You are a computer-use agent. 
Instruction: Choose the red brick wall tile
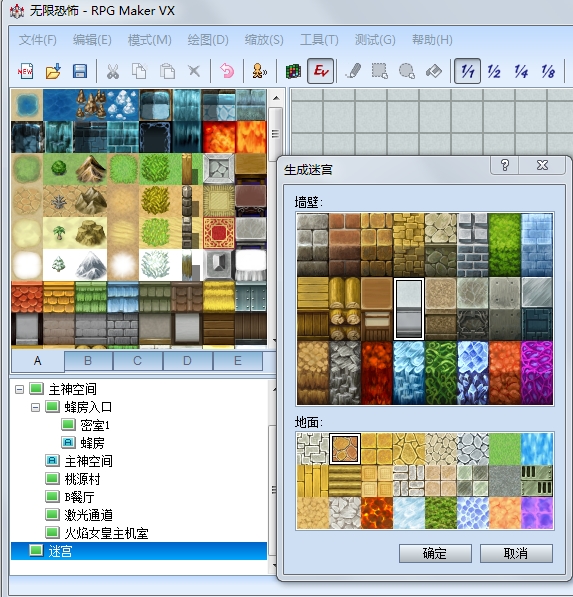point(345,245)
